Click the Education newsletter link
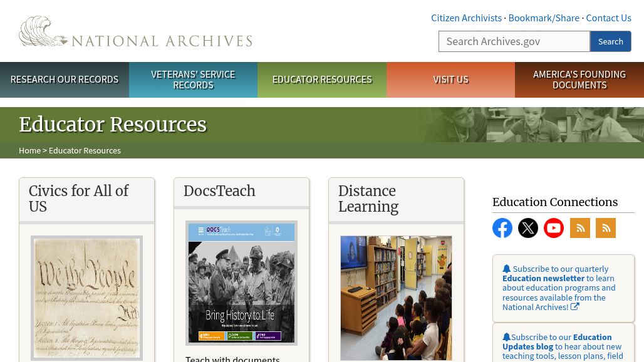Image resolution: width=644 pixels, height=362 pixels. coord(543,278)
